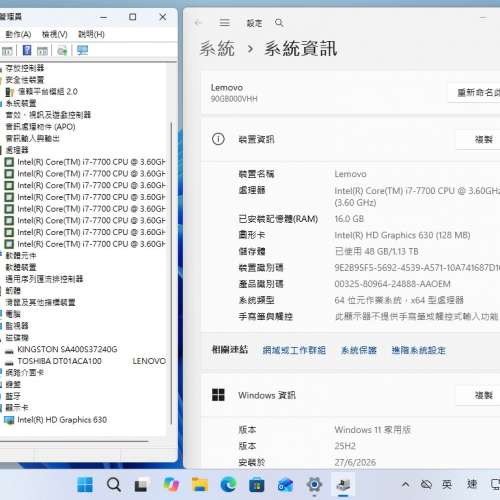
Task: Open the Windows Start menu
Action: pos(85,485)
